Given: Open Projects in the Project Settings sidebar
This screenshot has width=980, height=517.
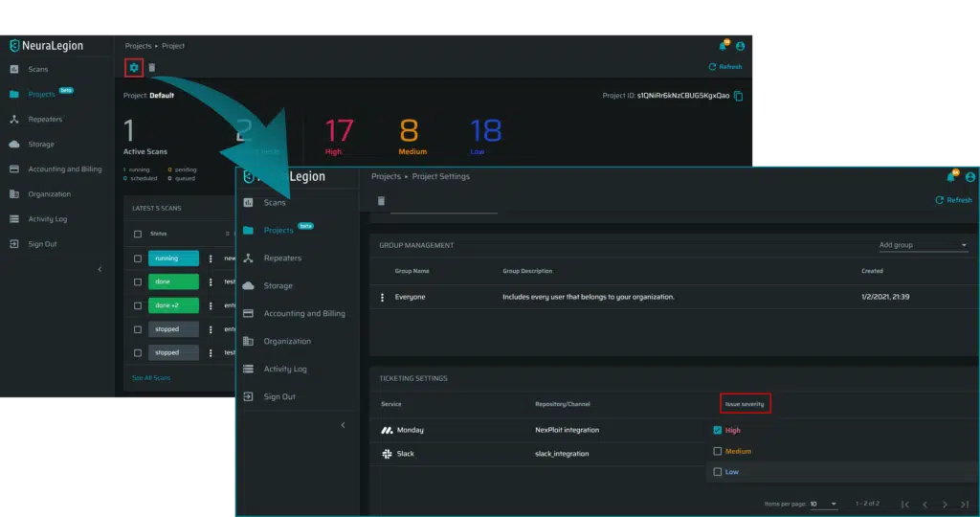Looking at the screenshot, I should coord(278,230).
